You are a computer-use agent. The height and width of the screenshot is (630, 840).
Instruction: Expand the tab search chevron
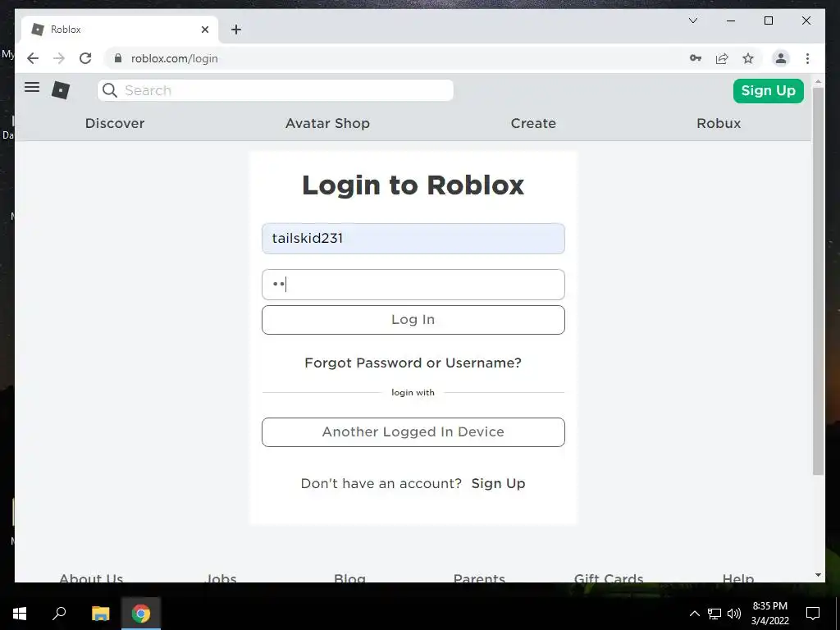point(692,21)
